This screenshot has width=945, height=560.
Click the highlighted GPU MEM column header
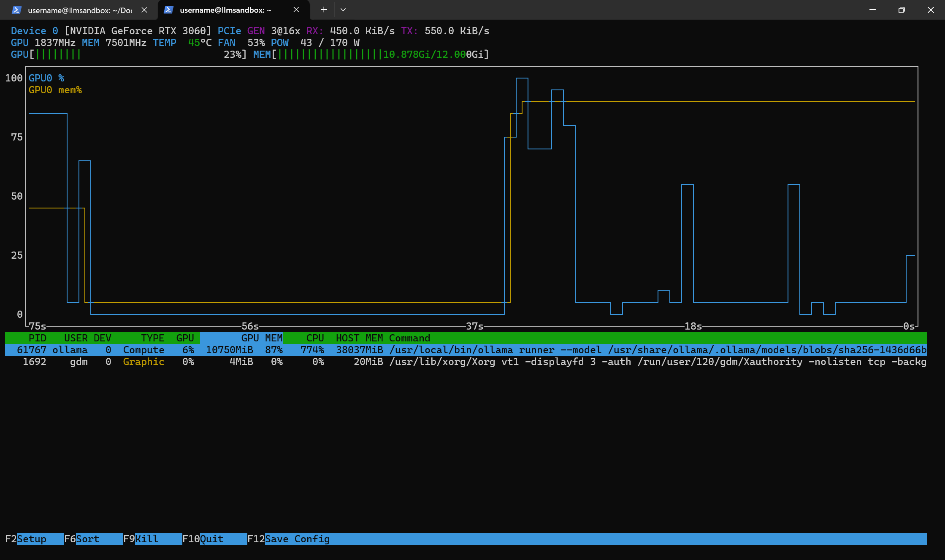[x=241, y=338]
